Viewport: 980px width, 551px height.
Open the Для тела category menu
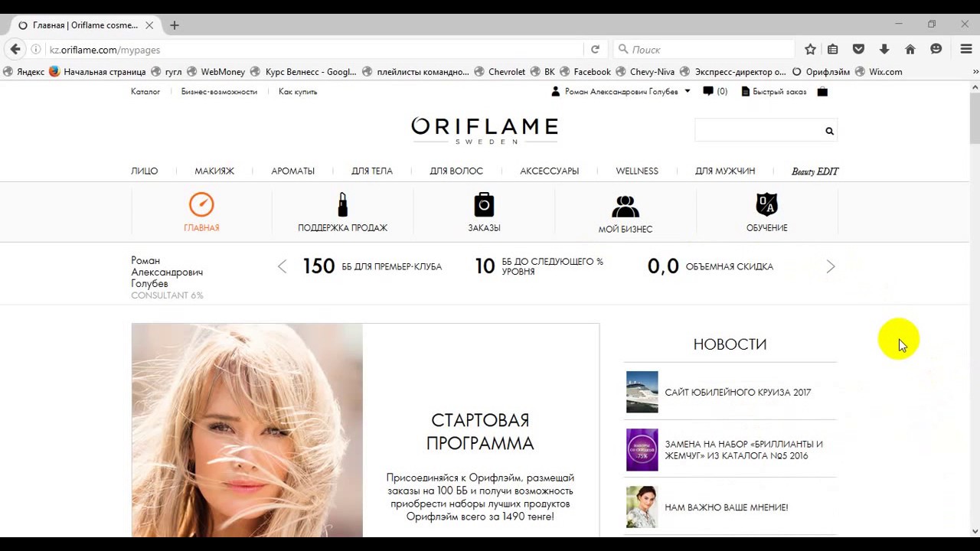coord(372,171)
